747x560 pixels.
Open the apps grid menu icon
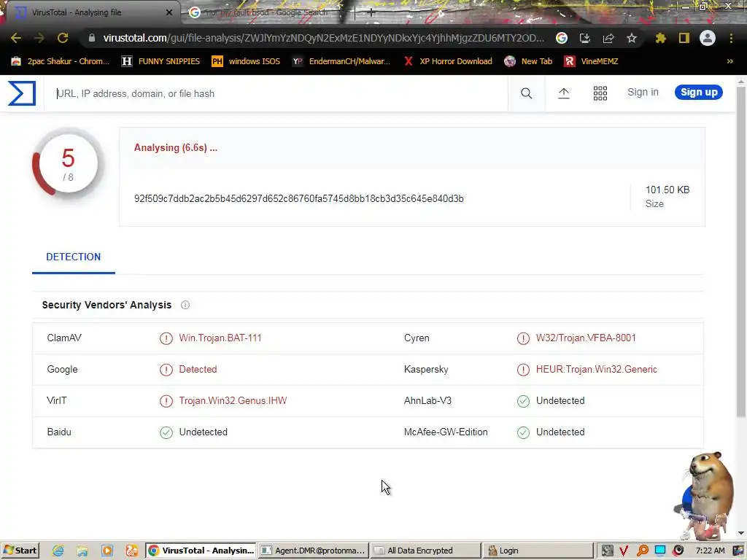click(600, 93)
